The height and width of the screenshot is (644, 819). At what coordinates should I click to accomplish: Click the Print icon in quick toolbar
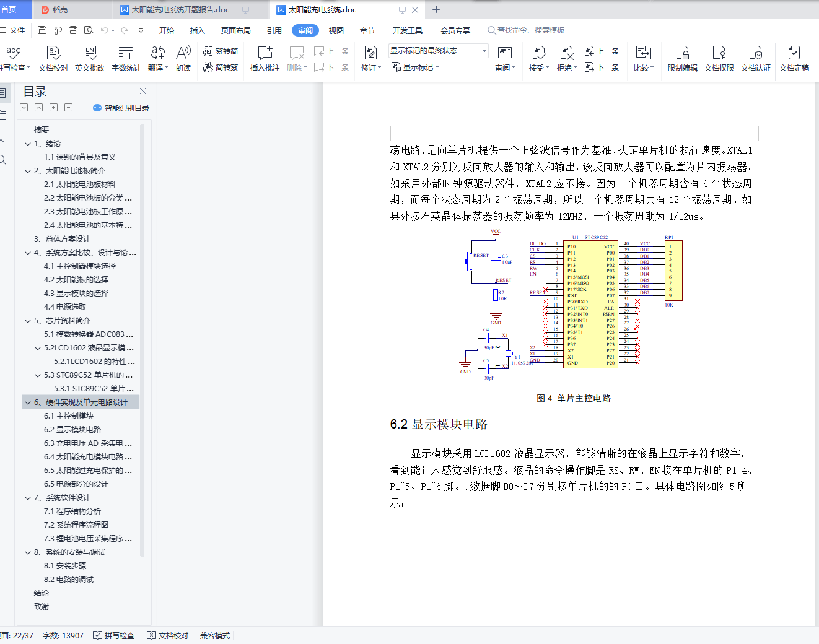(x=73, y=30)
